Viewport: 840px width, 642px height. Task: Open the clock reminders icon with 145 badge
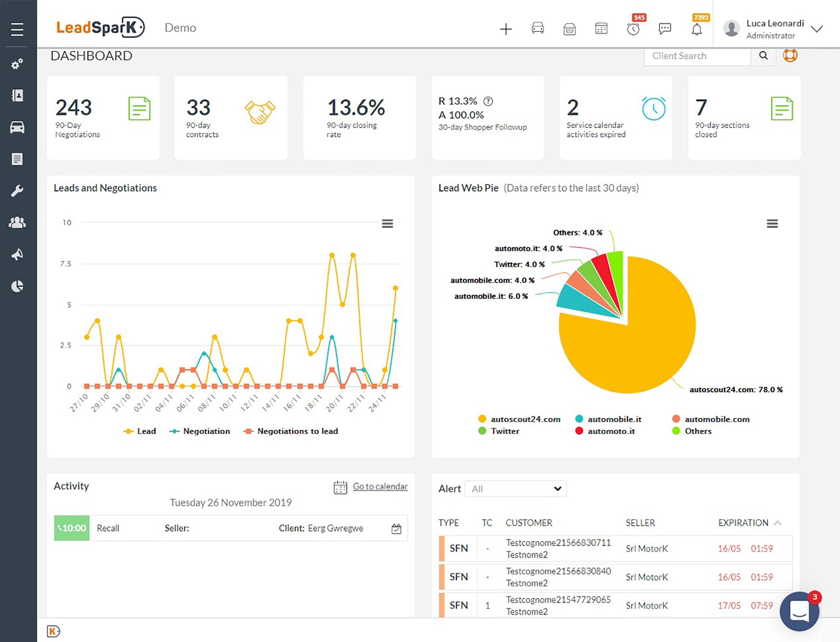point(633,29)
